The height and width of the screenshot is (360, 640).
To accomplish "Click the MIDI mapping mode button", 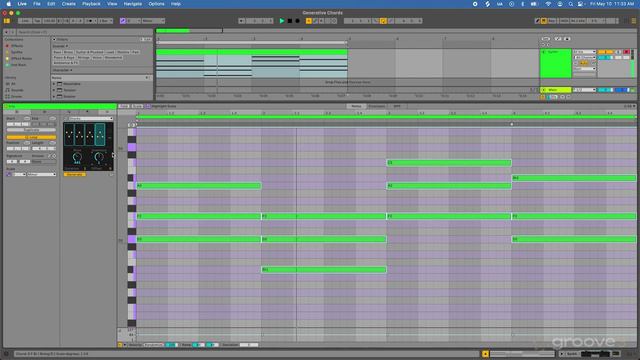I will (564, 21).
